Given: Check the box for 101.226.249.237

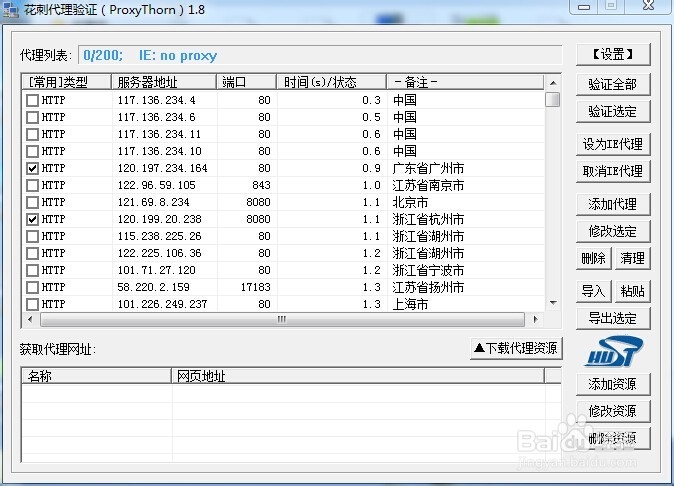Looking at the screenshot, I should 32,304.
